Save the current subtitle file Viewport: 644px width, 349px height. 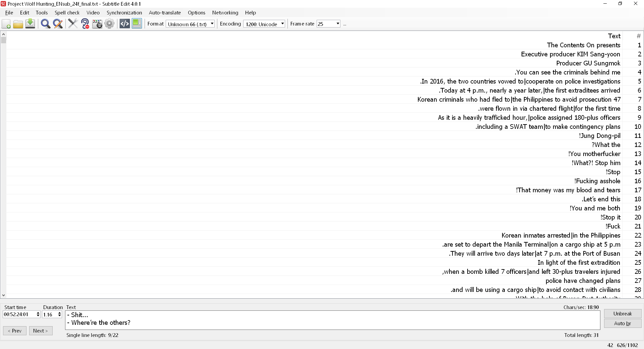[30, 24]
